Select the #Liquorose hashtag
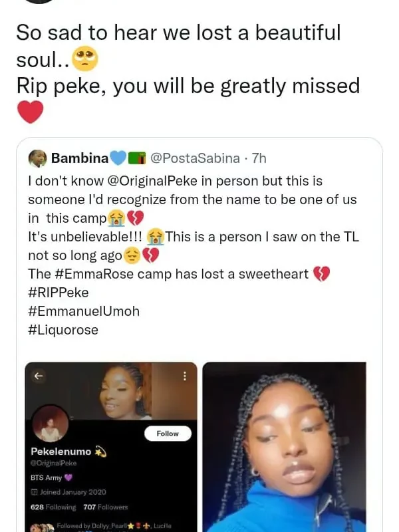 [63, 330]
